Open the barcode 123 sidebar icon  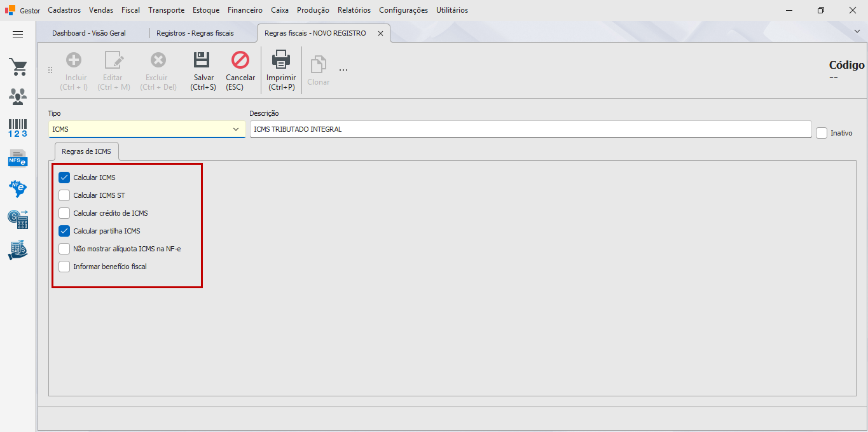coord(18,127)
